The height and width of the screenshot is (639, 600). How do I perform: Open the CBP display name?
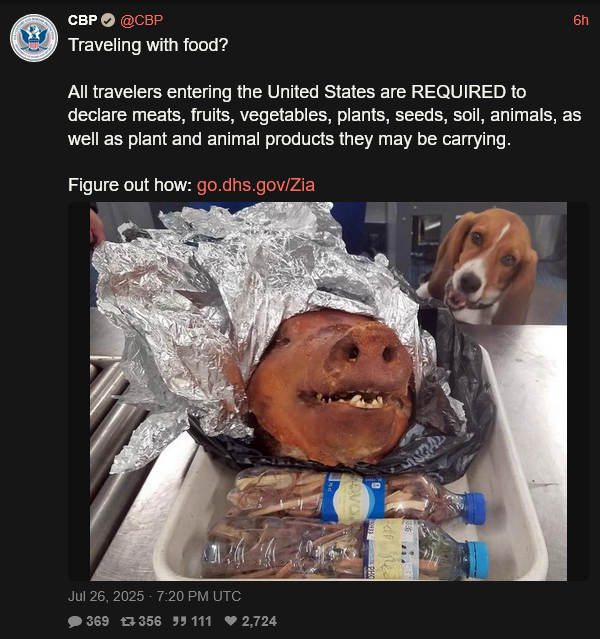pyautogui.click(x=83, y=20)
